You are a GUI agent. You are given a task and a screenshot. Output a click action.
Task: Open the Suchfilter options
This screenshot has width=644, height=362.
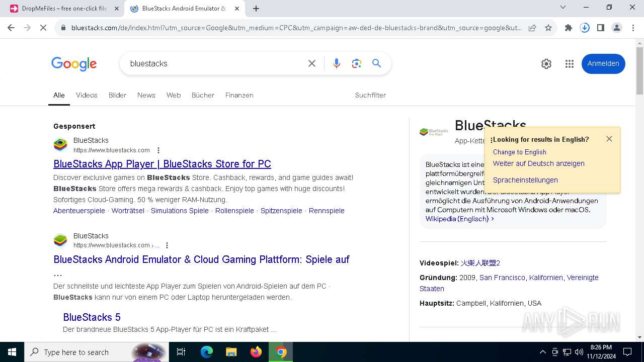pos(370,95)
